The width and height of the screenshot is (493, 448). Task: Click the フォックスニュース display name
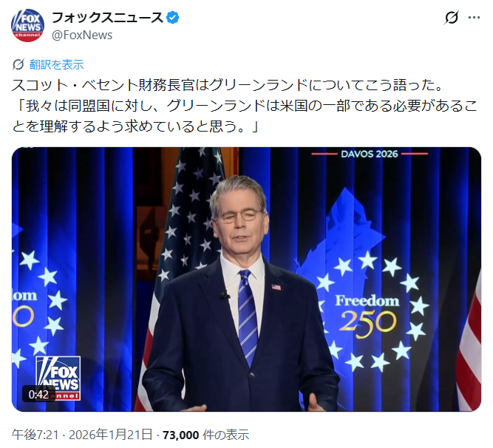107,18
